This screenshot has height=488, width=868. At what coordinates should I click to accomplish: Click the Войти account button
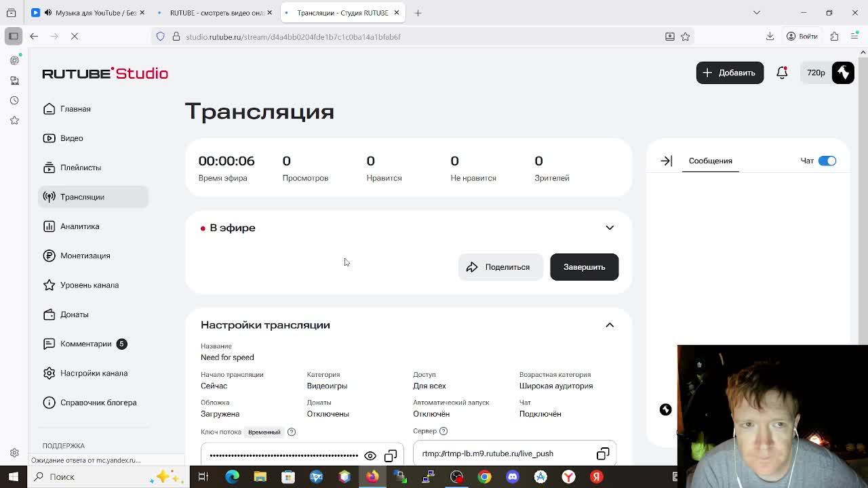tap(802, 37)
